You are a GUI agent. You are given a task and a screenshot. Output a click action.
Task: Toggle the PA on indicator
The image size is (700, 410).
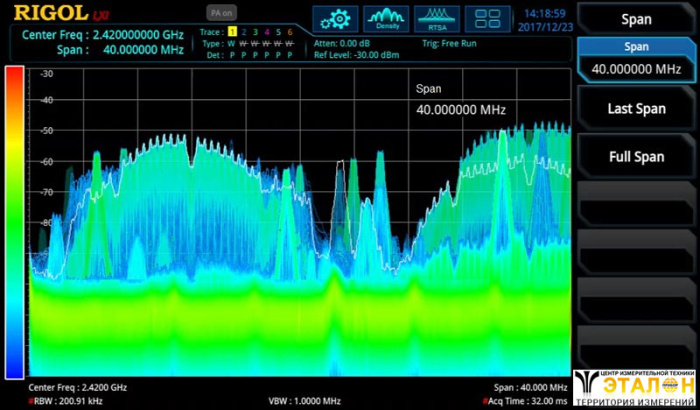coord(221,13)
